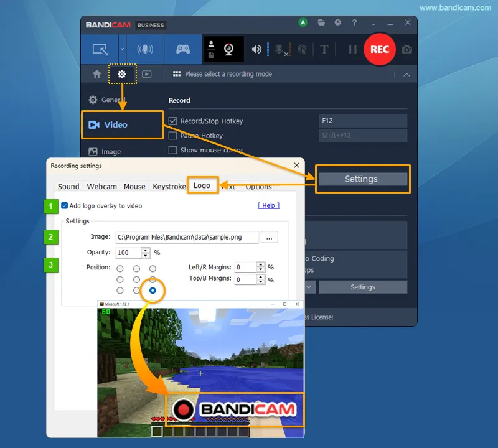Adjust Opacity spinner arrows
The image size is (498, 448).
pyautogui.click(x=146, y=253)
